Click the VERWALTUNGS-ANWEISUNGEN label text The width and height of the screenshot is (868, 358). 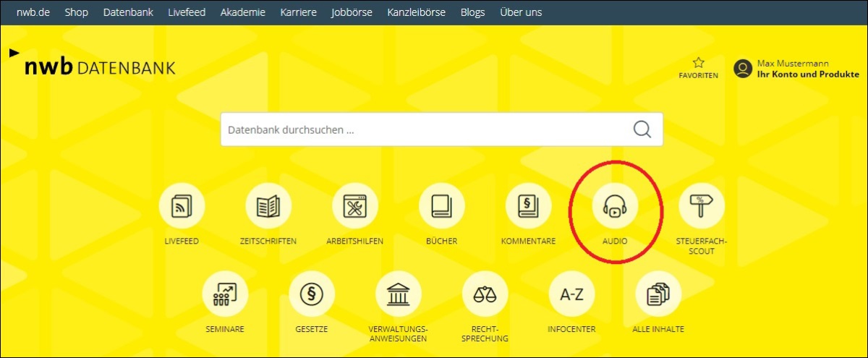coord(399,333)
